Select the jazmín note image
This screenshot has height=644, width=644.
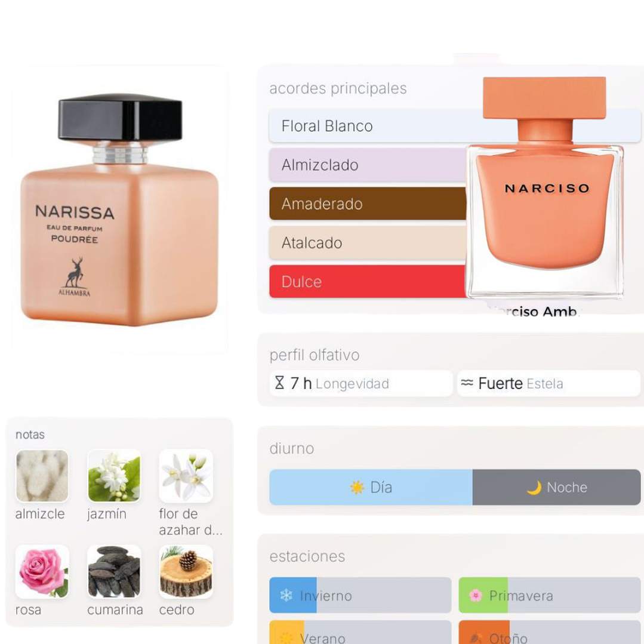pyautogui.click(x=114, y=476)
